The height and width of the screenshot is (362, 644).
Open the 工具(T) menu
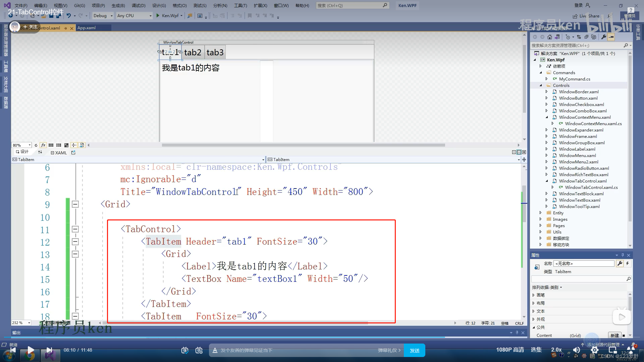click(x=240, y=5)
